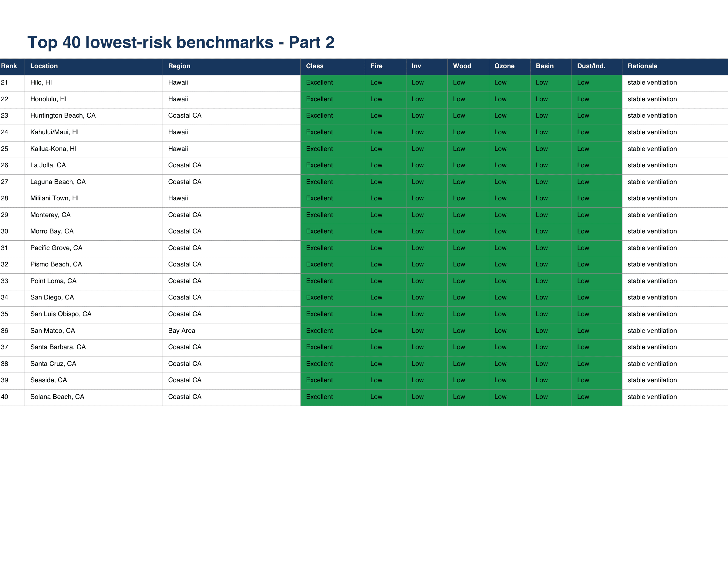Click the Ozone 'Low' cell in Santa Cruz row

point(510,364)
